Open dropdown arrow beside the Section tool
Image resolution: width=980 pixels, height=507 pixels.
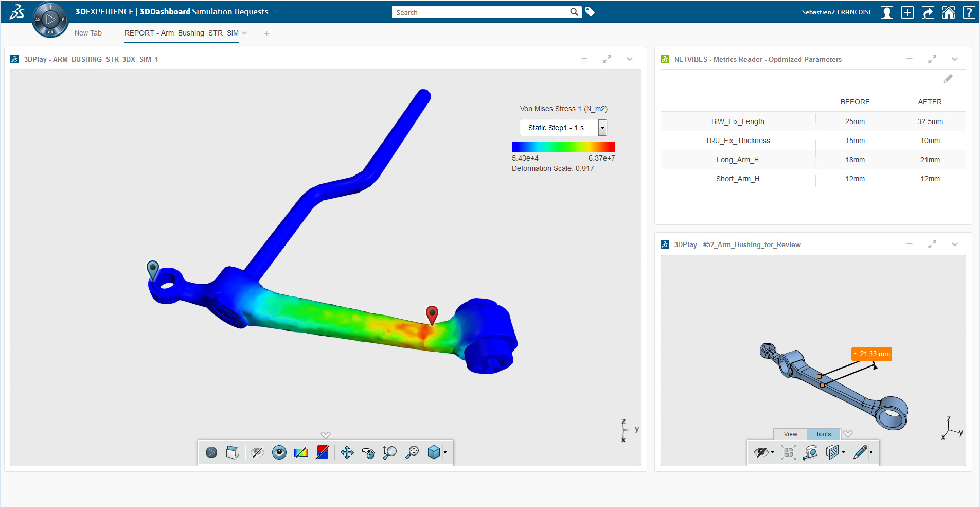tap(843, 453)
